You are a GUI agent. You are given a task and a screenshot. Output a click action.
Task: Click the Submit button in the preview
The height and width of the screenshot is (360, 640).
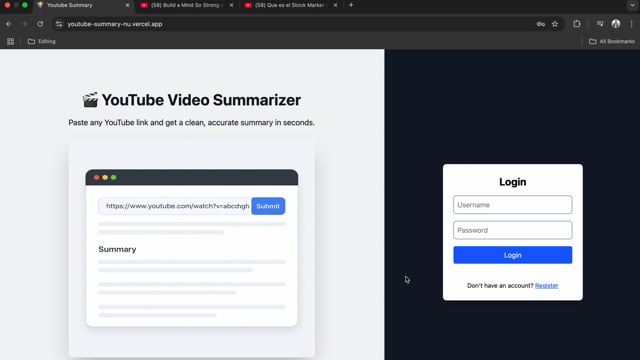tap(268, 206)
